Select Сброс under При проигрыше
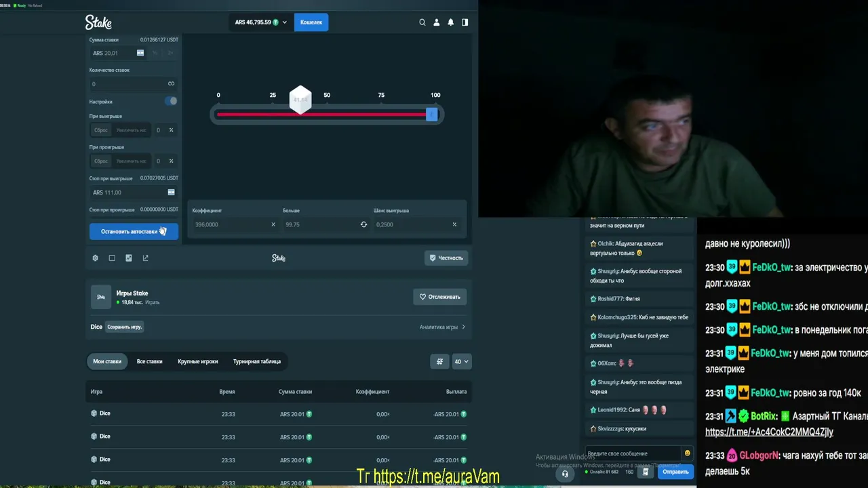Image resolution: width=868 pixels, height=488 pixels. click(x=101, y=161)
